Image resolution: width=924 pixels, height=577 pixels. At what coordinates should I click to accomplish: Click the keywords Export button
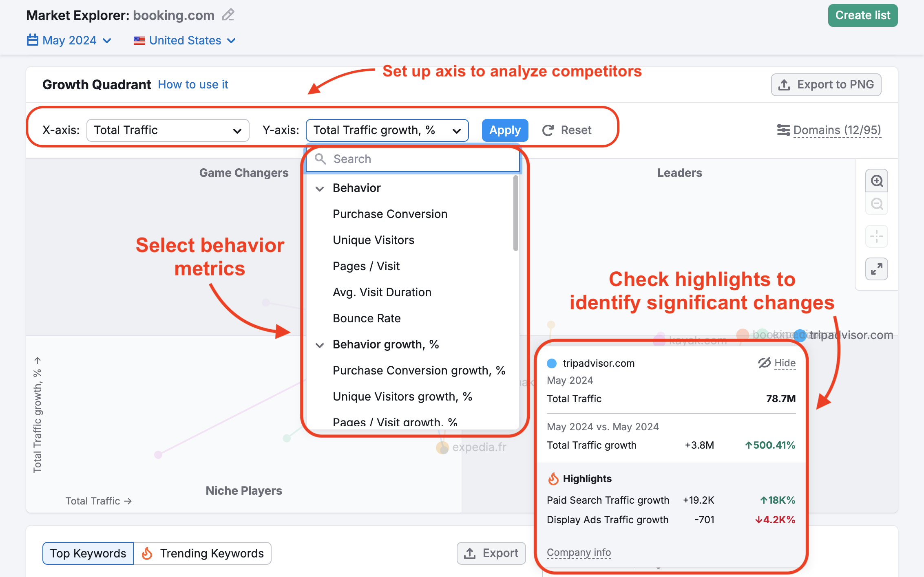tap(491, 553)
